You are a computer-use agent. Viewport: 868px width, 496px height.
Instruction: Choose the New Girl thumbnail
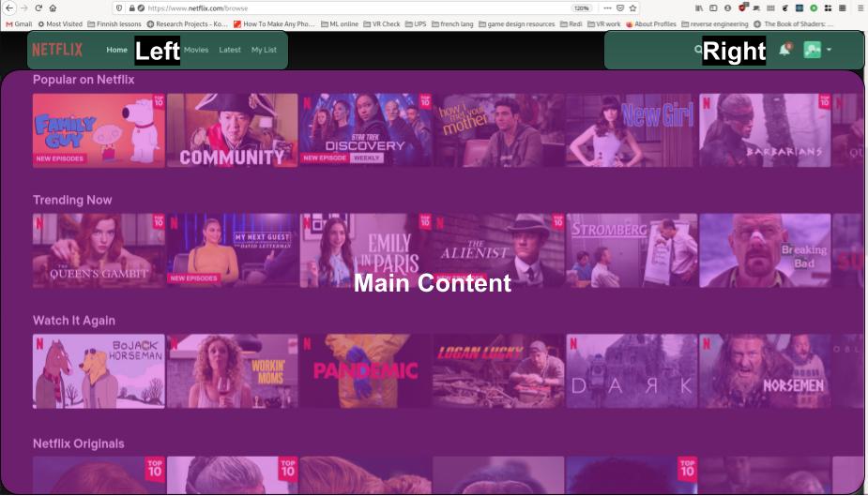[632, 130]
